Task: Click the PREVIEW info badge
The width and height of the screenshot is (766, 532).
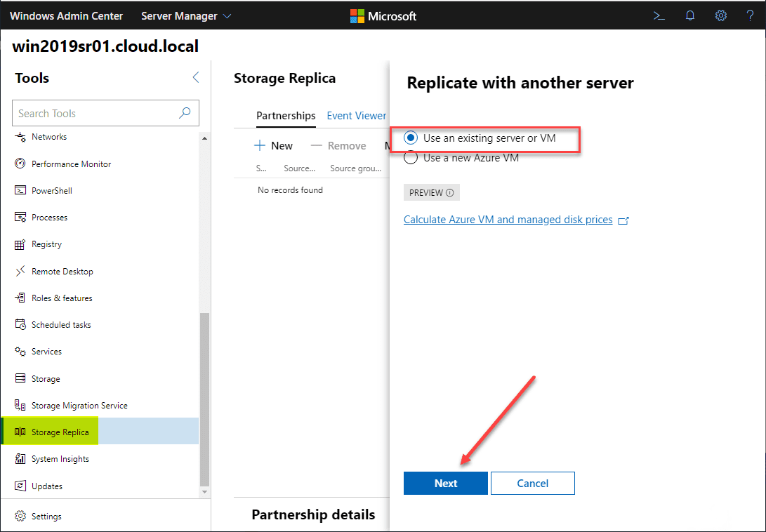Action: pyautogui.click(x=431, y=193)
